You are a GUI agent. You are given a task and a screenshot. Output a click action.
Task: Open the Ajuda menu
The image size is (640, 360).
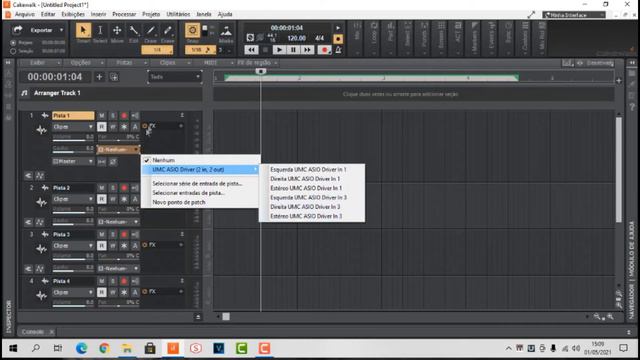click(225, 14)
